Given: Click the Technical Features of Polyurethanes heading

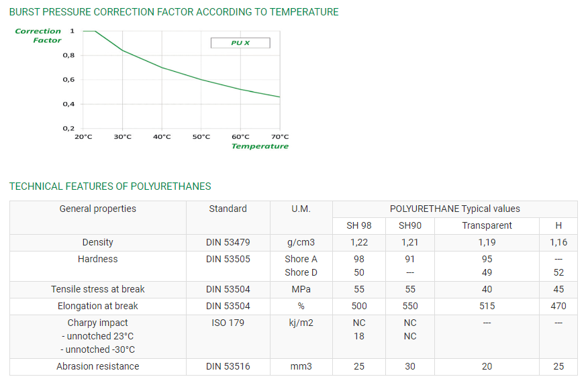Looking at the screenshot, I should click(110, 186).
